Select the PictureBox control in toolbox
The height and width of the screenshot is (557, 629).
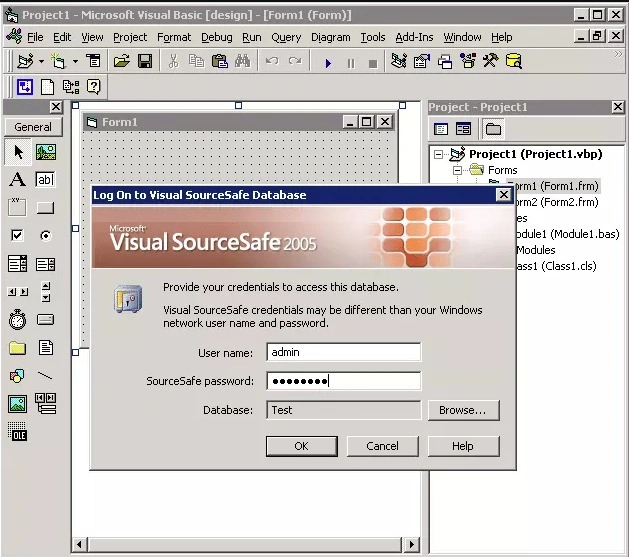point(46,152)
